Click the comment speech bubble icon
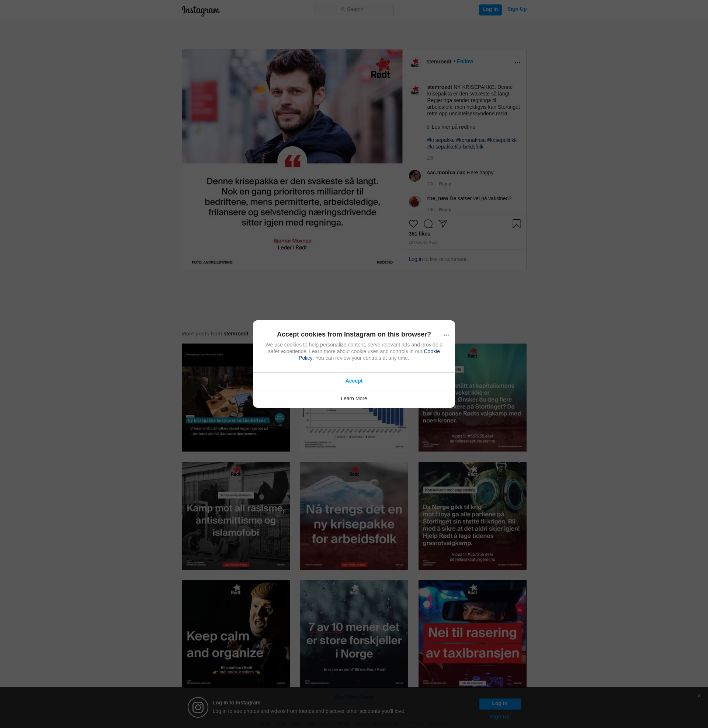This screenshot has width=708, height=728. tap(428, 224)
